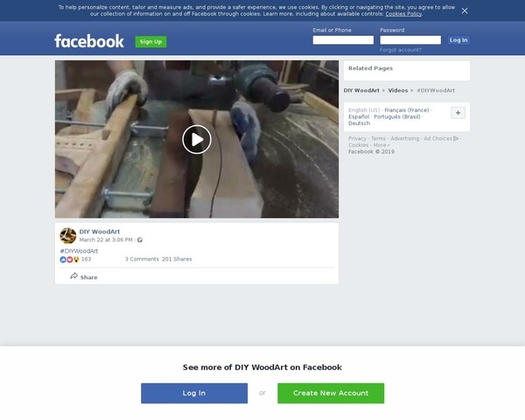Open the DIY WoodArt profile picture
525x420 pixels.
67,235
